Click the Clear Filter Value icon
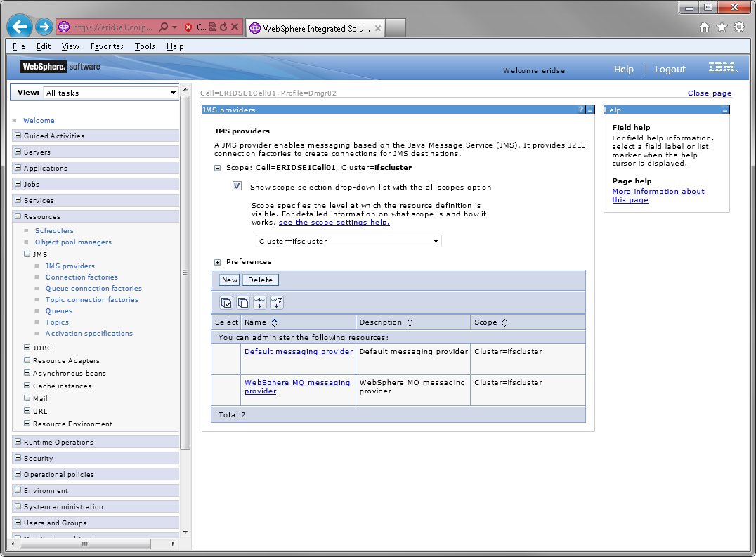Viewport: 756px width, 557px height. 277,303
